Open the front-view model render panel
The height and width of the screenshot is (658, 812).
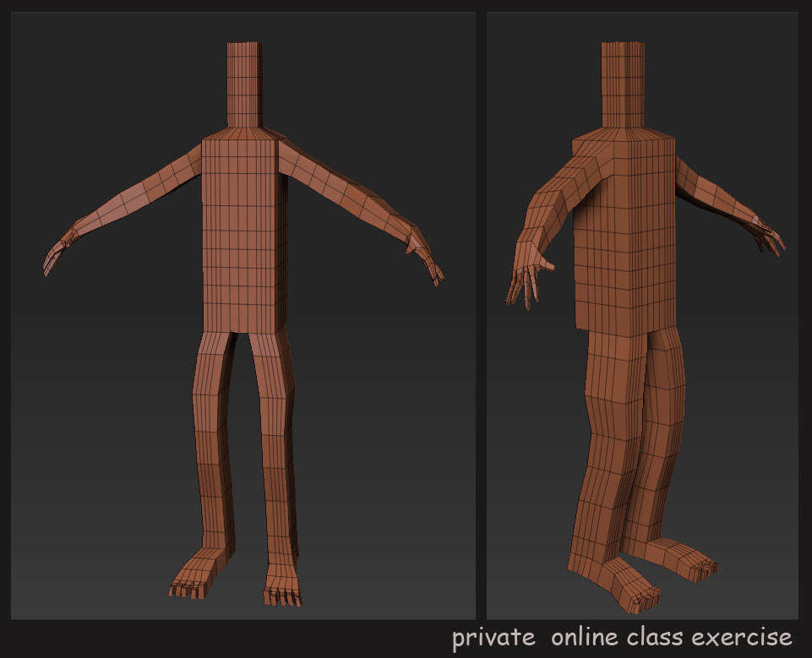pos(243,315)
